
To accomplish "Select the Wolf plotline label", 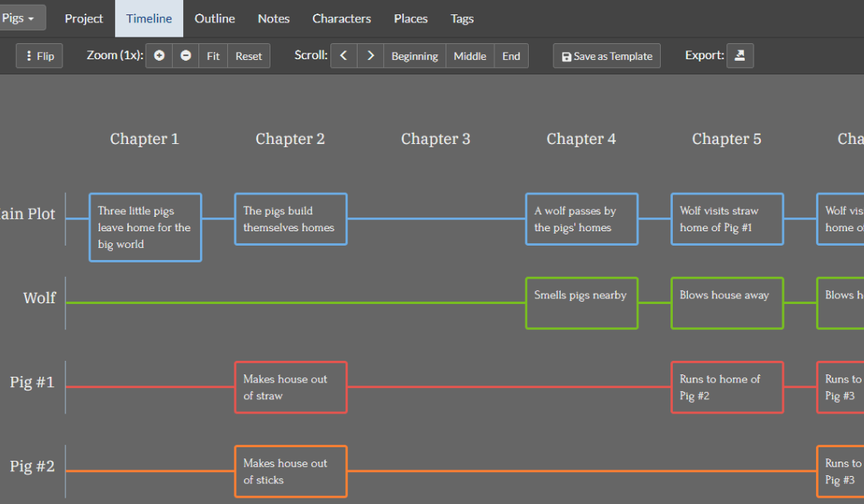I will click(39, 298).
